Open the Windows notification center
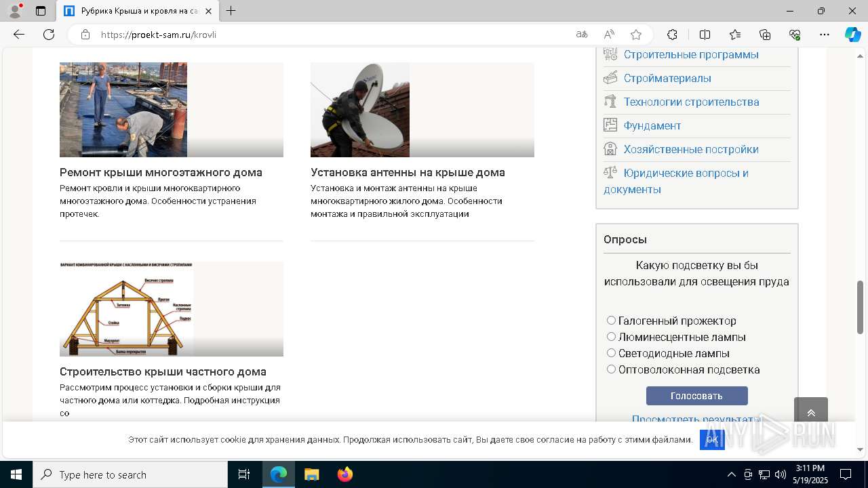 point(846,474)
